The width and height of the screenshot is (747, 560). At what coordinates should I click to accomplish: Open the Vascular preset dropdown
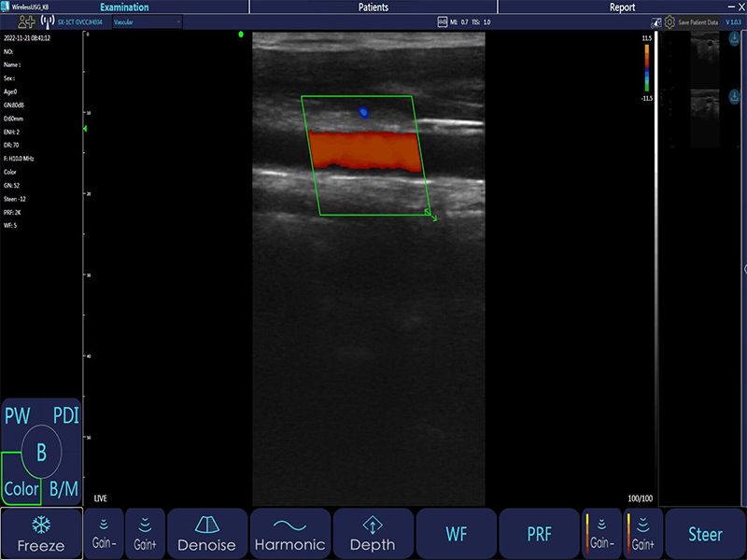(147, 21)
